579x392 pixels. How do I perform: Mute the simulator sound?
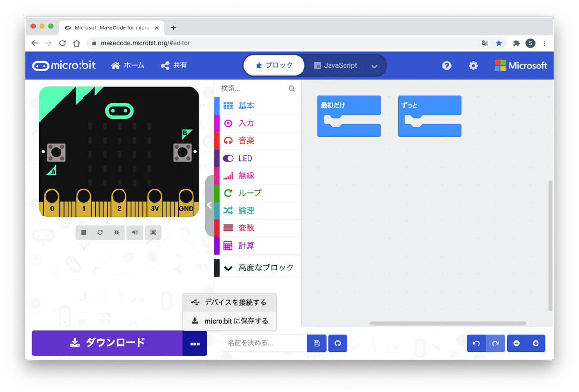(135, 232)
